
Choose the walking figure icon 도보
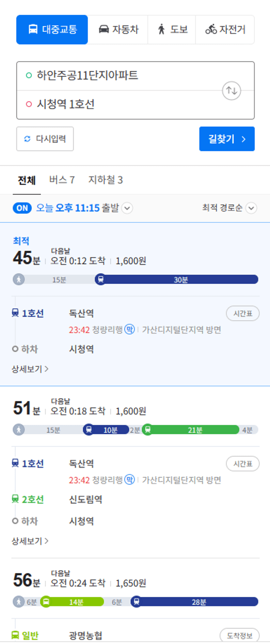(161, 29)
